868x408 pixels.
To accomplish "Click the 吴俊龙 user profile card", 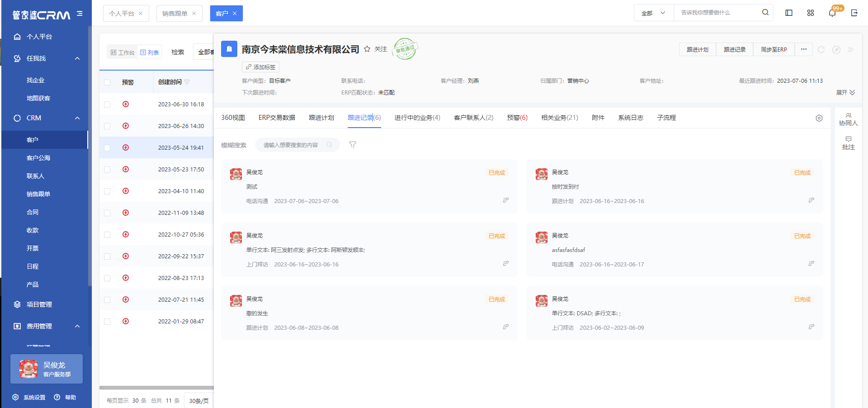I will [47, 369].
